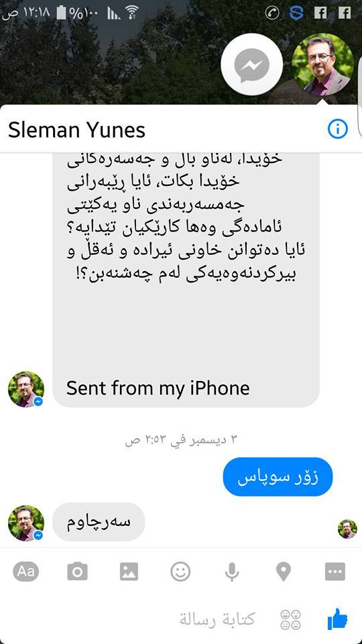The width and height of the screenshot is (362, 644).
Task: Open the smiley emoji picker
Action: [x=180, y=572]
